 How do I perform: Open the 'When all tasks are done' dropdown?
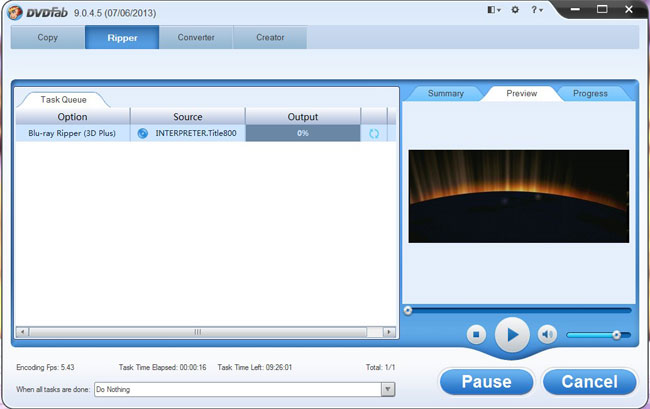pos(388,389)
